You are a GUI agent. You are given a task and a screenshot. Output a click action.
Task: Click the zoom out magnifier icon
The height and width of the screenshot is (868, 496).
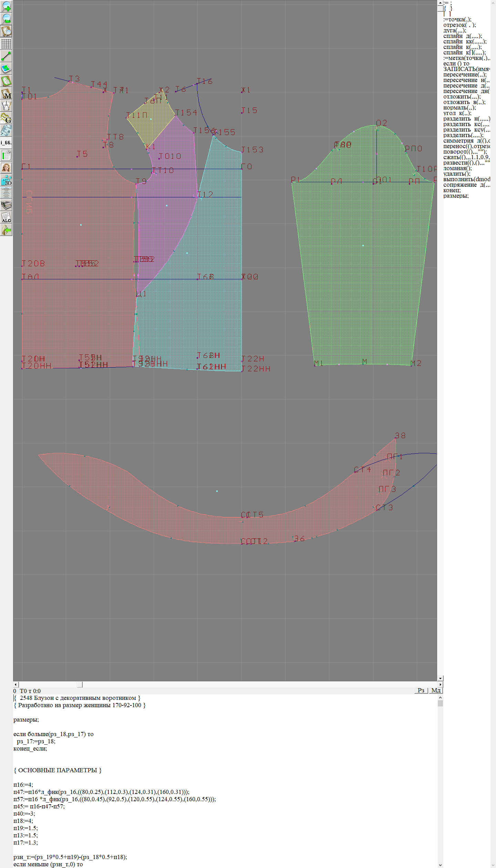6,19
